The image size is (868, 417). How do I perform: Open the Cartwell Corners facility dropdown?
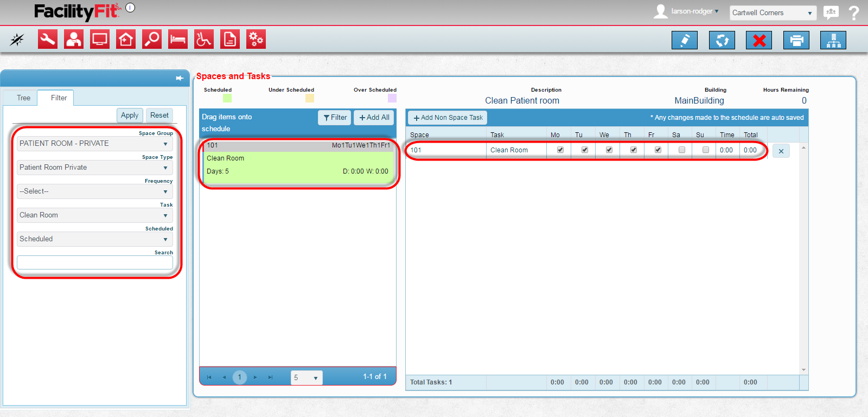[x=773, y=13]
